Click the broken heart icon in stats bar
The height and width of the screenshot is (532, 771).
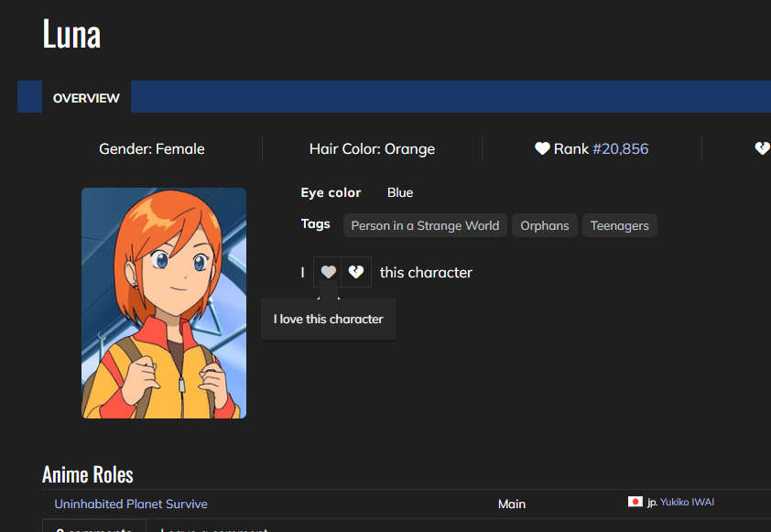(x=762, y=148)
